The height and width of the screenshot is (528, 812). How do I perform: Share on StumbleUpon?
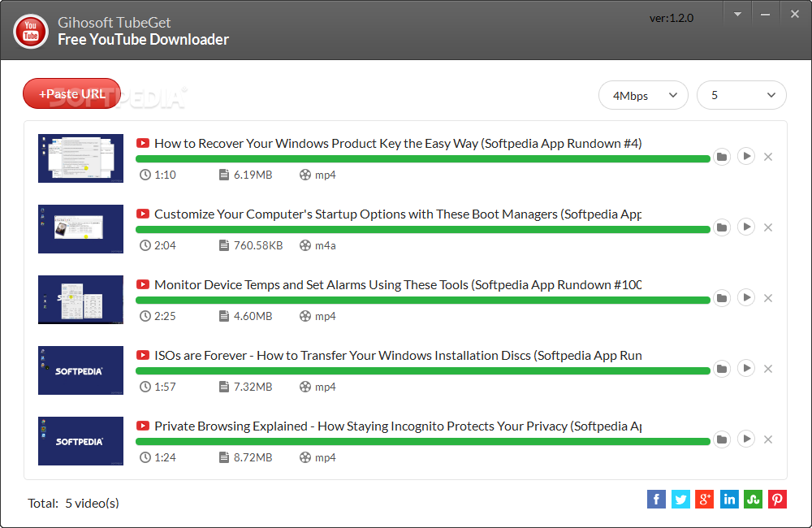point(753,500)
